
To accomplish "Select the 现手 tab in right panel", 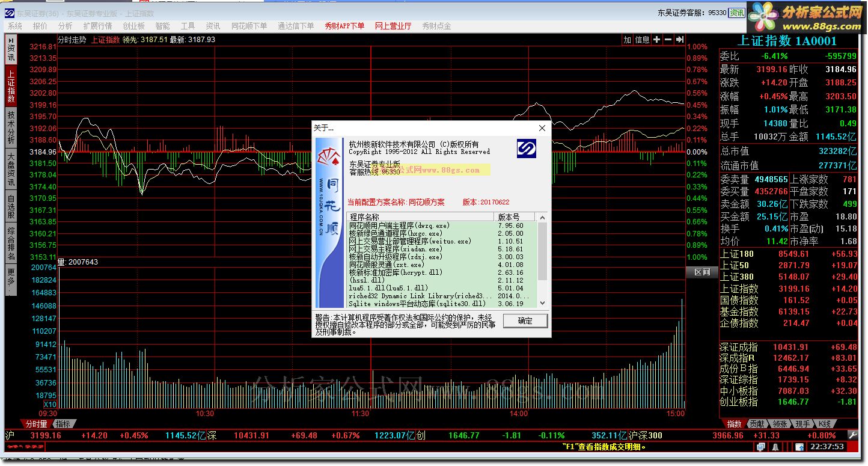I will [802, 424].
